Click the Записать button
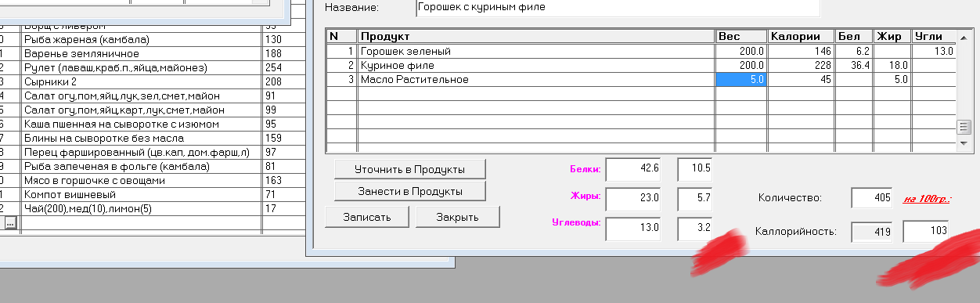 tap(366, 217)
